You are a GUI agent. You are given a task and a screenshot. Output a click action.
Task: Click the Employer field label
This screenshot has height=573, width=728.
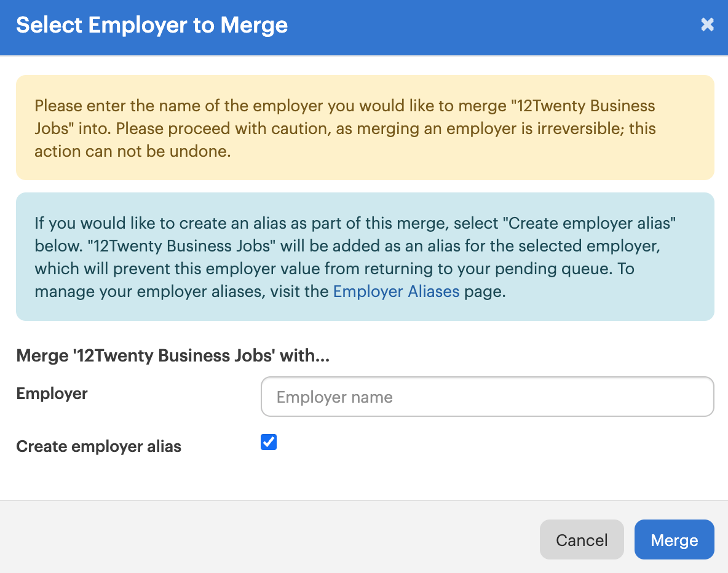click(x=52, y=393)
